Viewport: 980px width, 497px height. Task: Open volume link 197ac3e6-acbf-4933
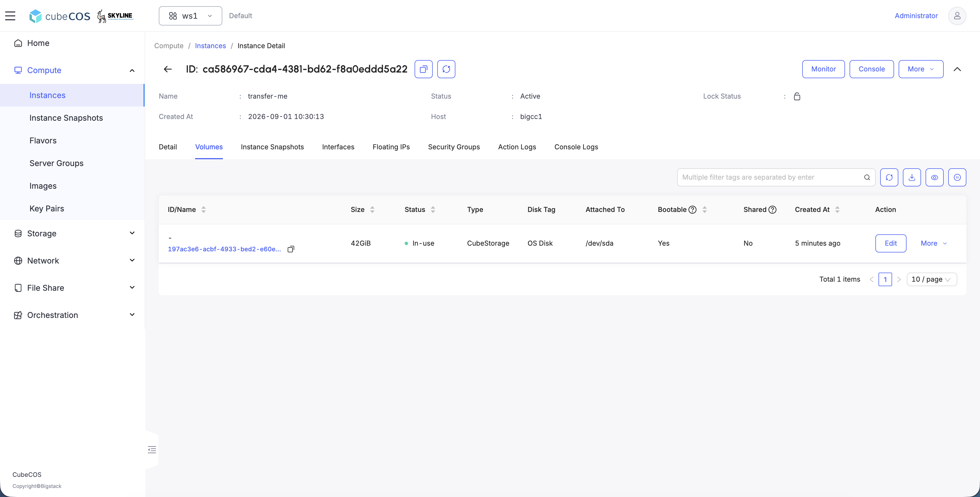point(225,249)
